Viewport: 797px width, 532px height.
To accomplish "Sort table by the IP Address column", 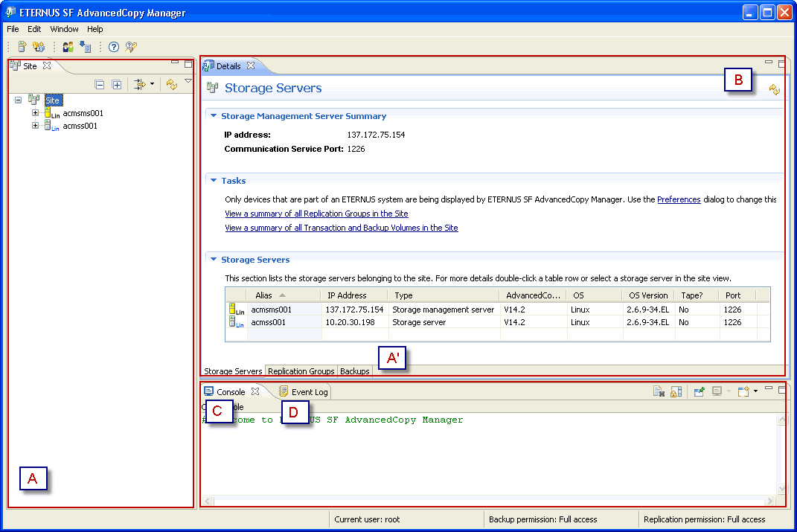I will (354, 295).
